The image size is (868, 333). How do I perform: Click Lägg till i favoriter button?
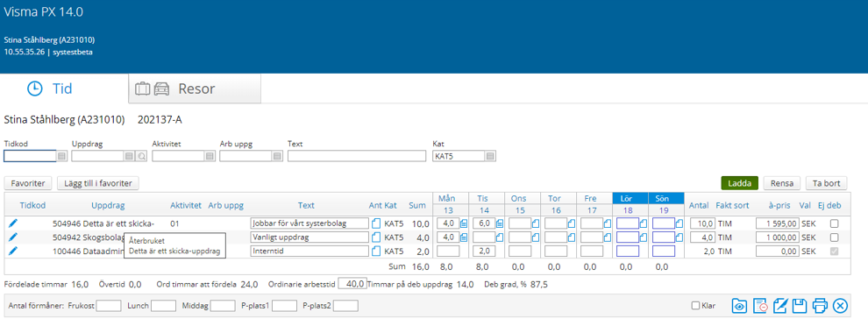click(98, 183)
